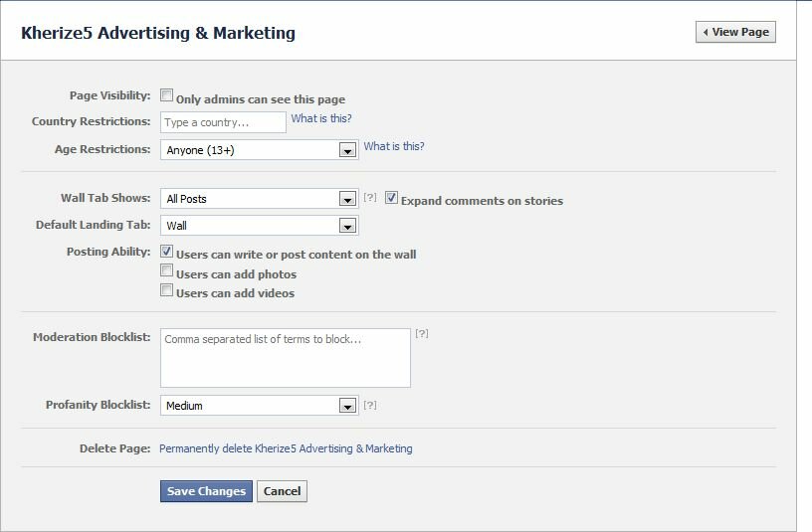Open the Default Landing Tab dropdown

[259, 226]
